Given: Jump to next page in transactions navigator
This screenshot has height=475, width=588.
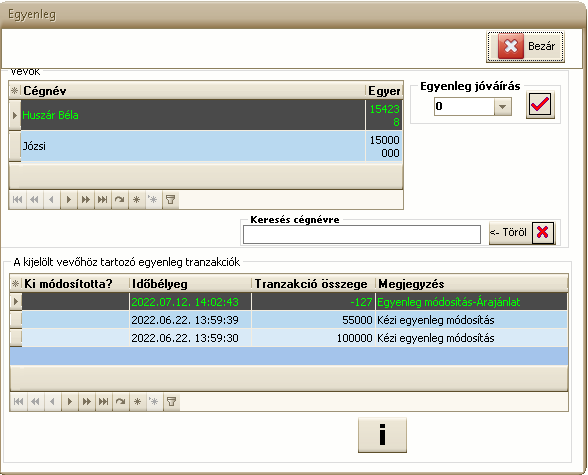Looking at the screenshot, I should (x=87, y=402).
